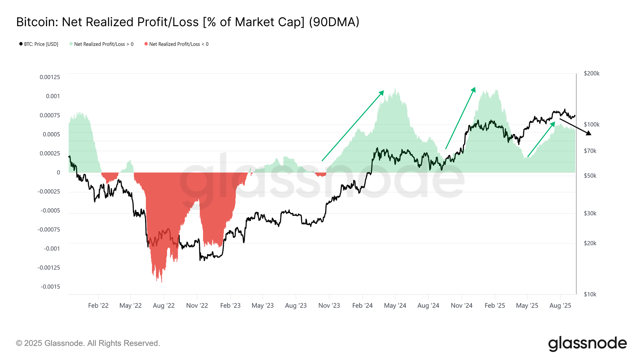Image resolution: width=644 pixels, height=362 pixels.
Task: Click the black downward arrow near $100k
Action: (575, 126)
